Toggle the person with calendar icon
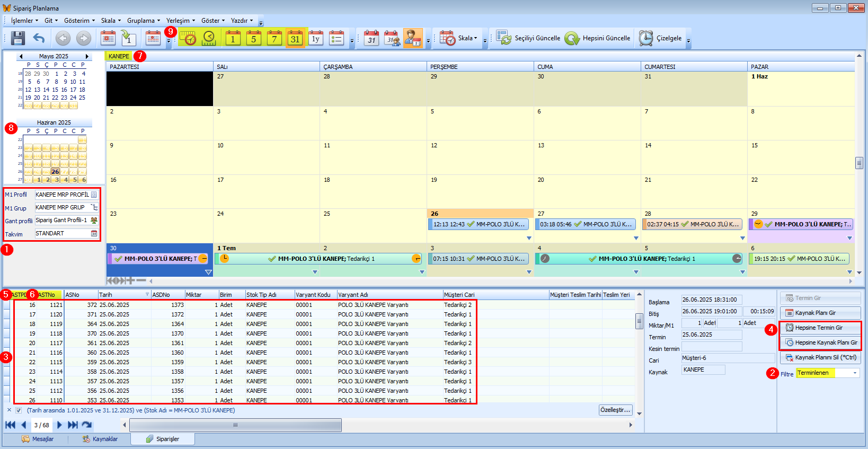The width and height of the screenshot is (868, 449). (x=413, y=38)
